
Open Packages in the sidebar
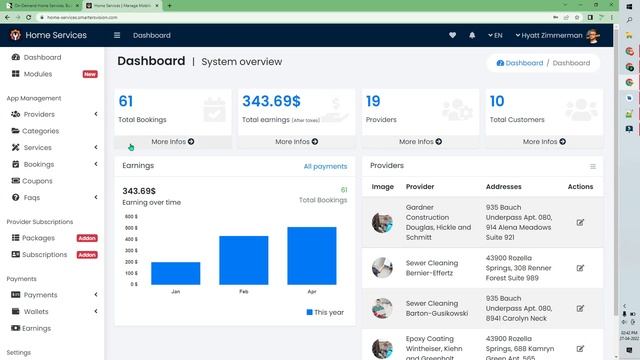click(38, 238)
